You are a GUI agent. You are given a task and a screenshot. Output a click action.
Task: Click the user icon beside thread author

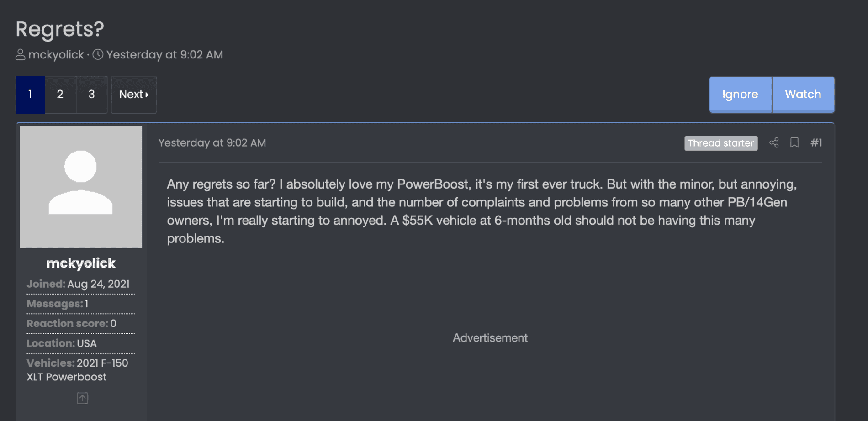[20, 55]
